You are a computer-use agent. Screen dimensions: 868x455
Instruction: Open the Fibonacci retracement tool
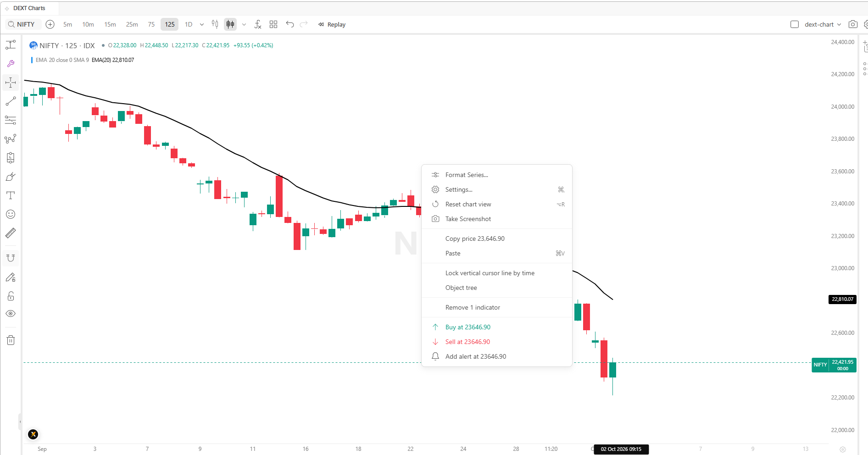tap(11, 120)
